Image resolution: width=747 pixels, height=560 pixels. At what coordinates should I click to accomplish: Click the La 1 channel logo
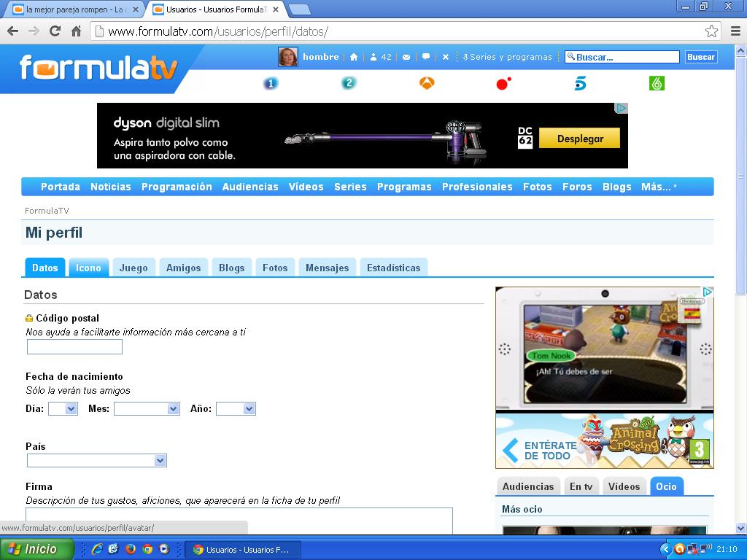[x=271, y=84]
